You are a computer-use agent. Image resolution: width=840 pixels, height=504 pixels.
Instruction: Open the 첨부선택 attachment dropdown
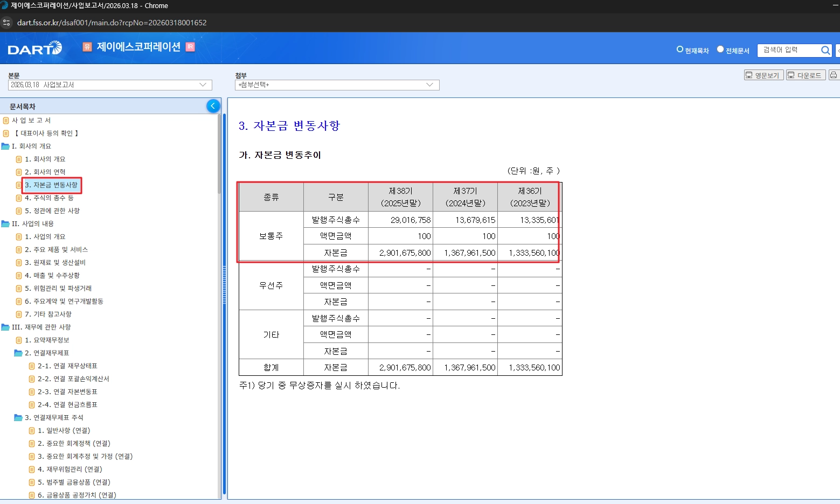(x=337, y=85)
